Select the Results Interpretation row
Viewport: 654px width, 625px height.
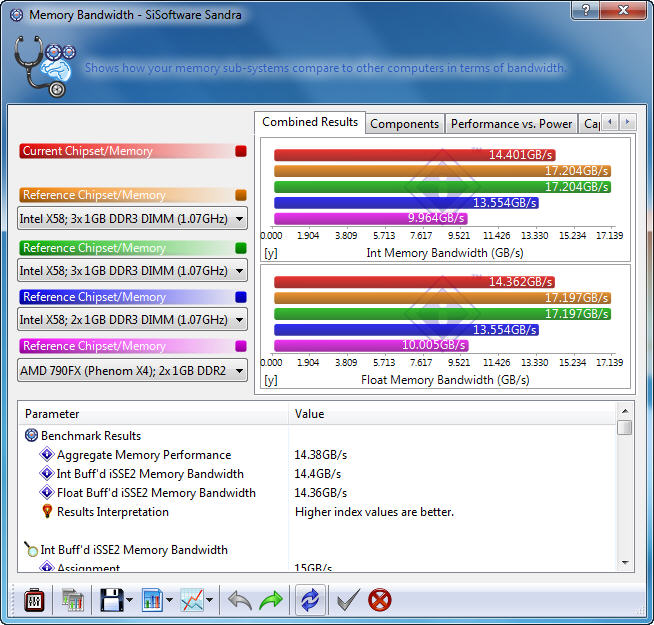(317, 512)
